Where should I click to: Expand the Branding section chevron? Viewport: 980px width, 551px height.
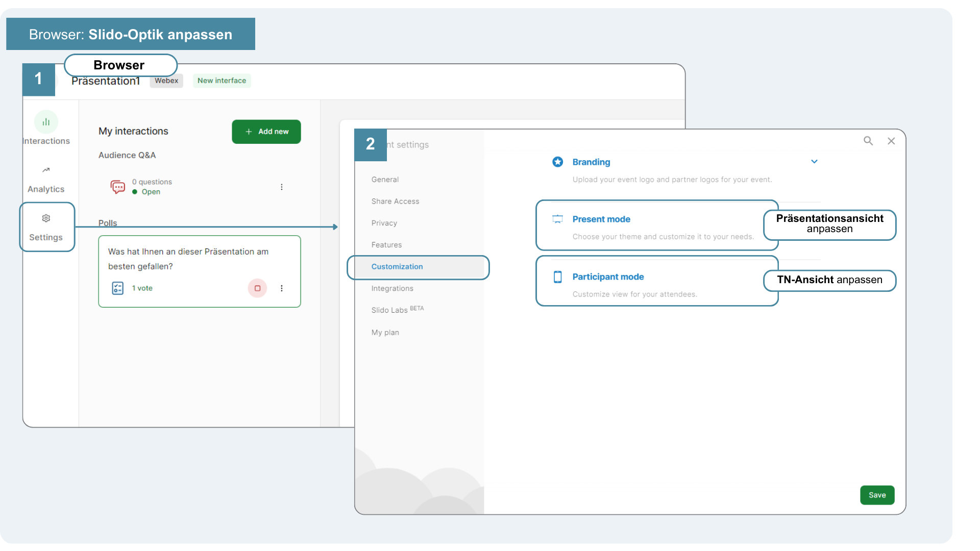(815, 162)
